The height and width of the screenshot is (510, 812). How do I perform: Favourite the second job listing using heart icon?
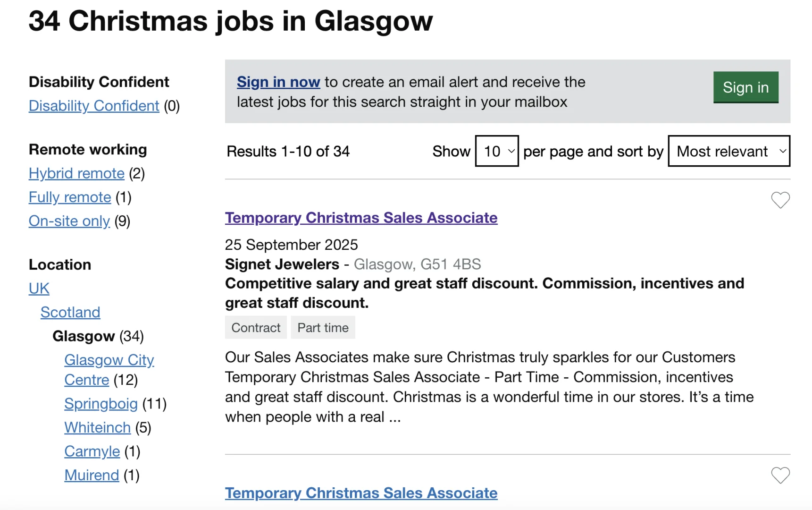pyautogui.click(x=780, y=475)
